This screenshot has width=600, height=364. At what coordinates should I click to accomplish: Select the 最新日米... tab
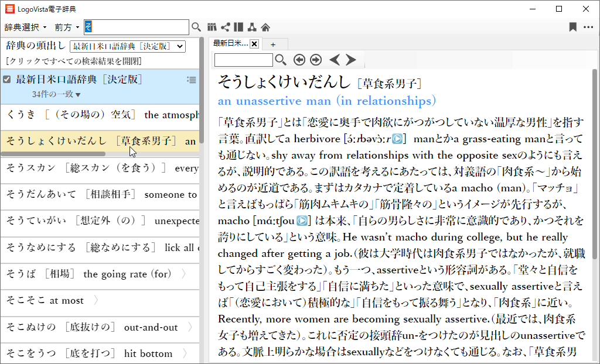tap(230, 43)
